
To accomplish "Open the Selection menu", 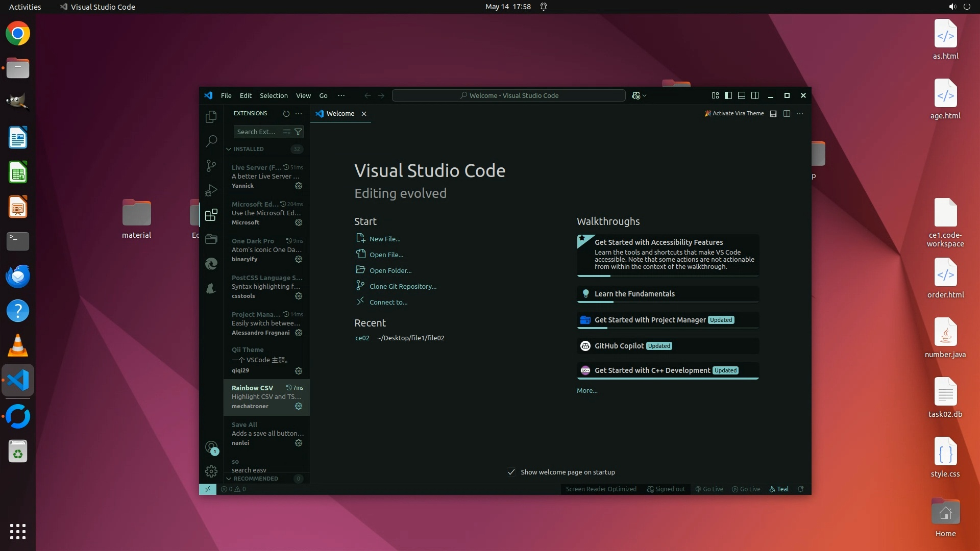I will click(x=274, y=95).
